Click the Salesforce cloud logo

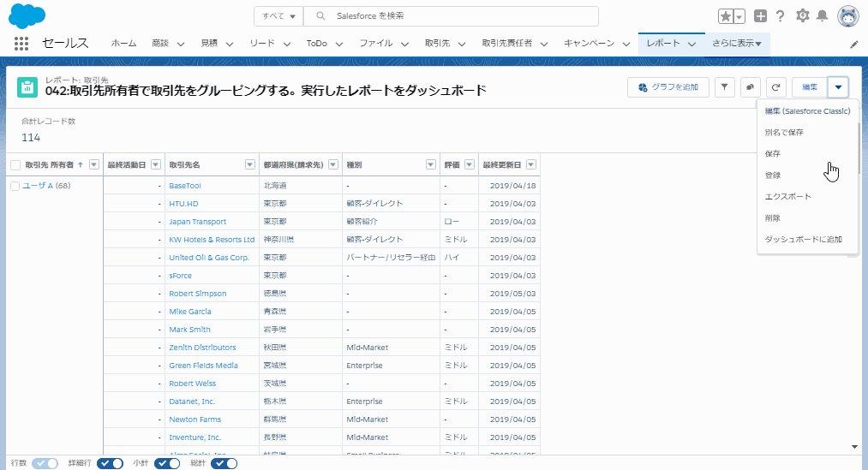click(27, 16)
